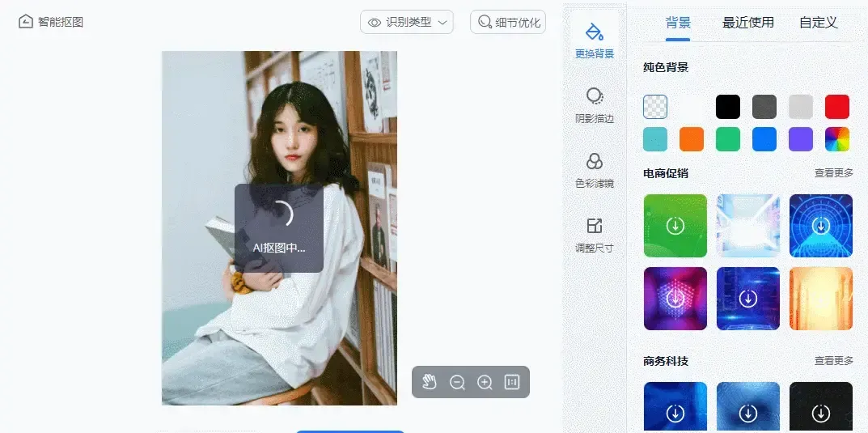Select the green background swatch
This screenshot has height=433, width=868.
point(728,139)
